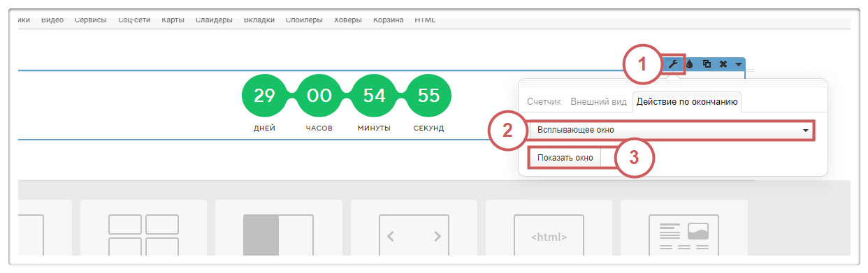The height and width of the screenshot is (273, 868).
Task: Click the 29 days counter circle
Action: [x=264, y=96]
